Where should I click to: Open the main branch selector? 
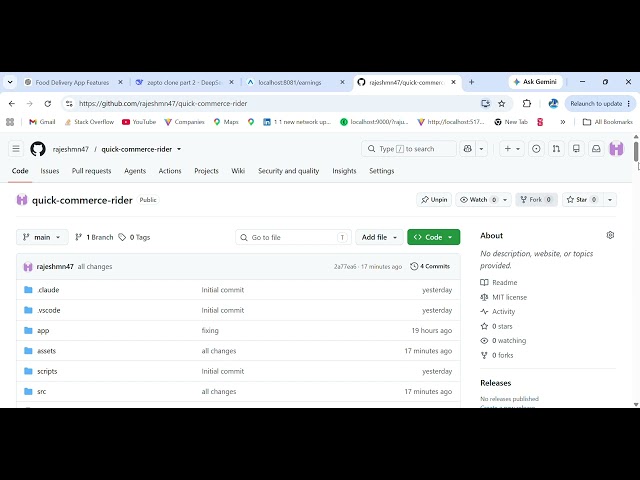point(42,237)
